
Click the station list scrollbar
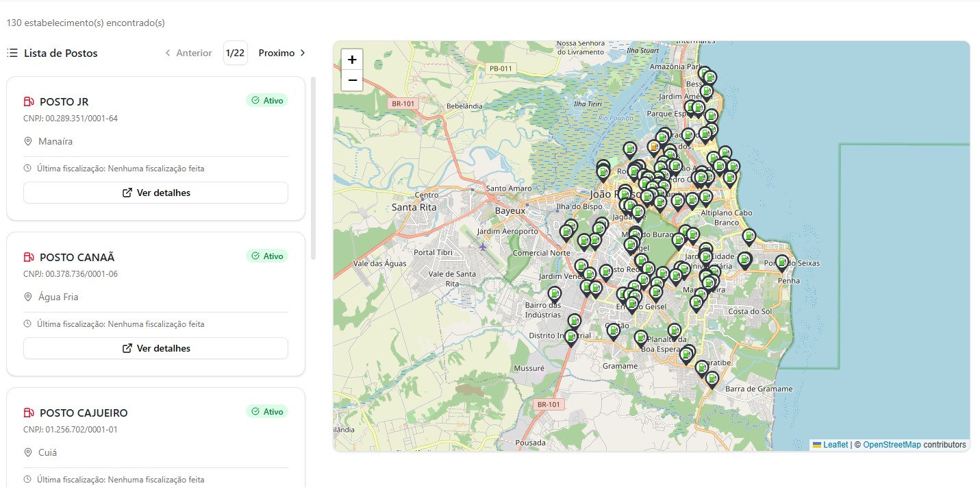(x=314, y=168)
